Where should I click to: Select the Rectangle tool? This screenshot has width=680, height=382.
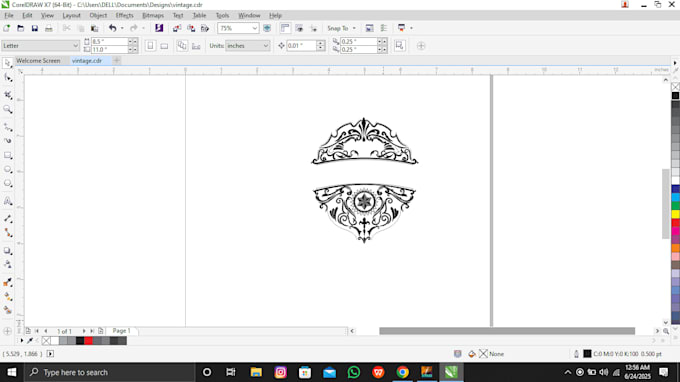(x=7, y=155)
